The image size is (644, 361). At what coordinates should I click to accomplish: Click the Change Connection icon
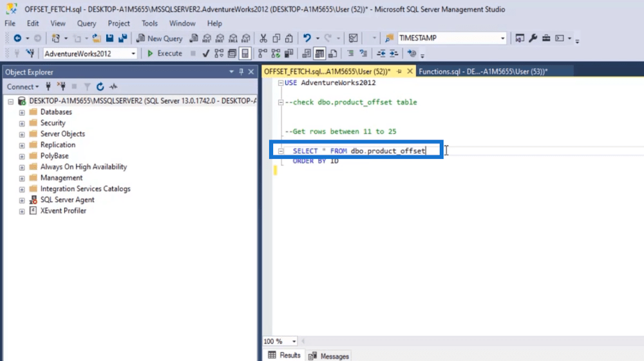coord(30,53)
